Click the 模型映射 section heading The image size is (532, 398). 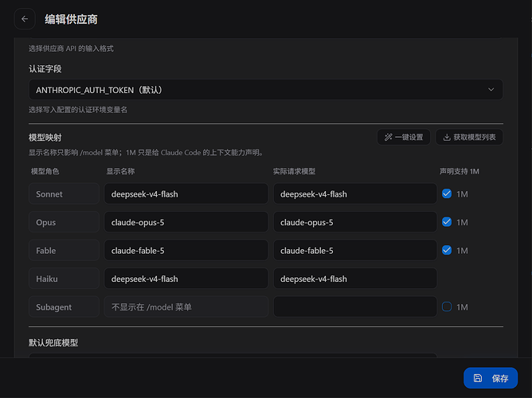point(45,138)
